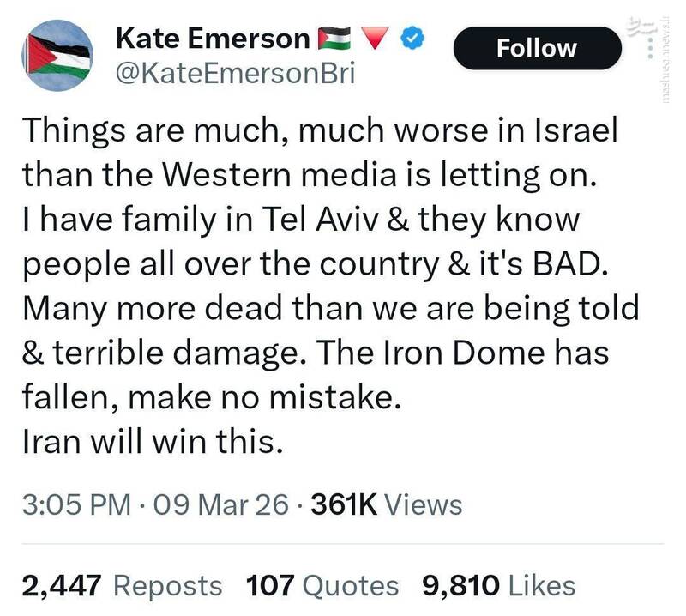Show the 107 Quotes list
Image resolution: width=686 pixels, height=616 pixels.
[x=322, y=585]
